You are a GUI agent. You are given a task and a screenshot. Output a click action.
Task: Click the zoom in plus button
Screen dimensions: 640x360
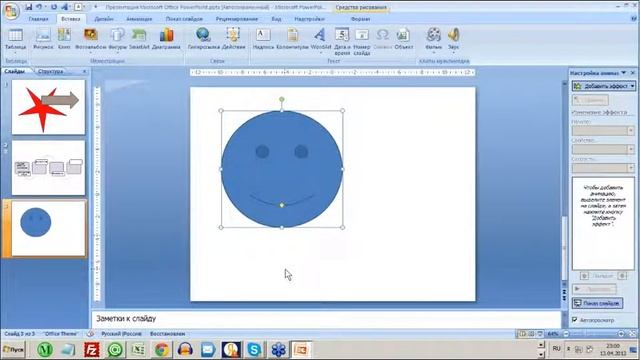tap(621, 334)
